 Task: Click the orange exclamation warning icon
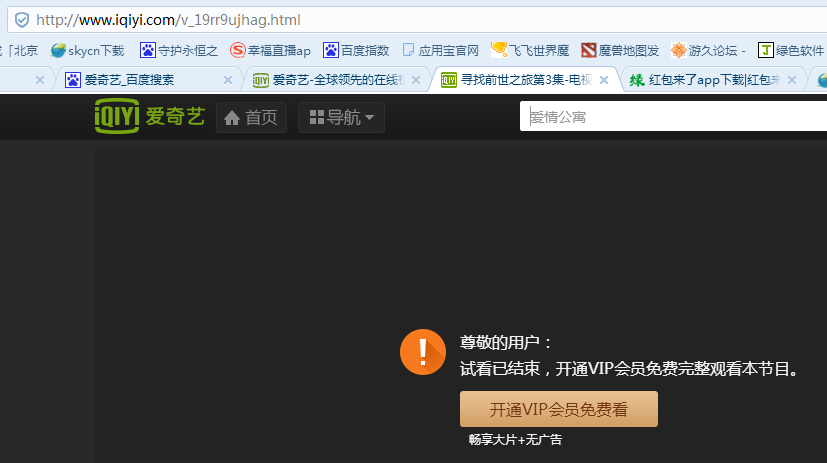(422, 351)
